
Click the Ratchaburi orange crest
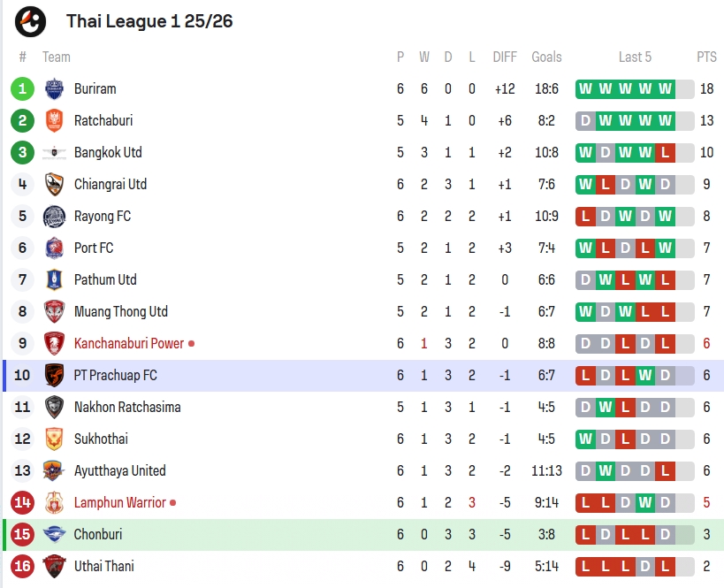click(x=54, y=120)
